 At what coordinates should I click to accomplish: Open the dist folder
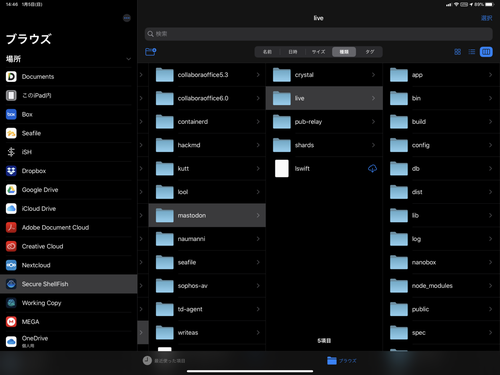pos(442,192)
